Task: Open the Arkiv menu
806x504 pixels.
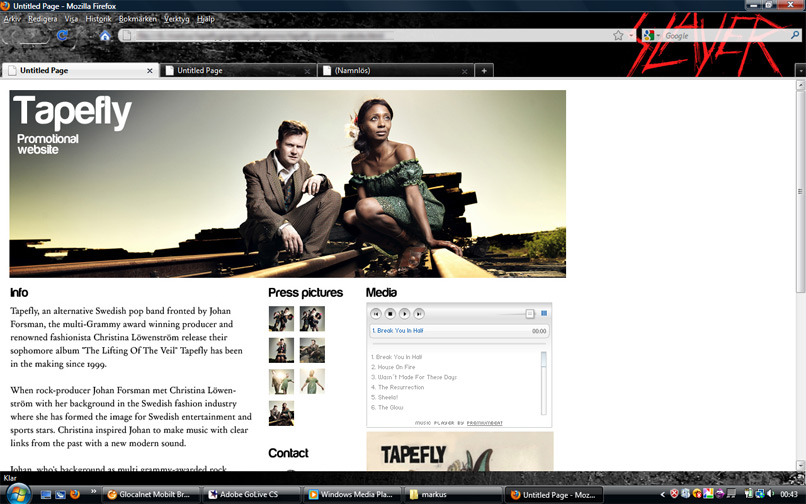Action: click(12, 19)
